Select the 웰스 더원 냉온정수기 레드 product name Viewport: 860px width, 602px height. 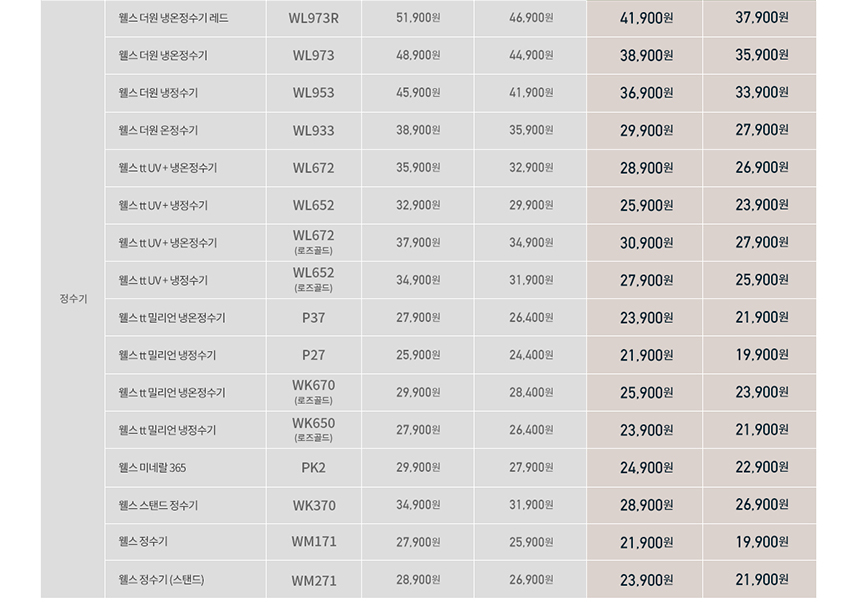point(173,18)
